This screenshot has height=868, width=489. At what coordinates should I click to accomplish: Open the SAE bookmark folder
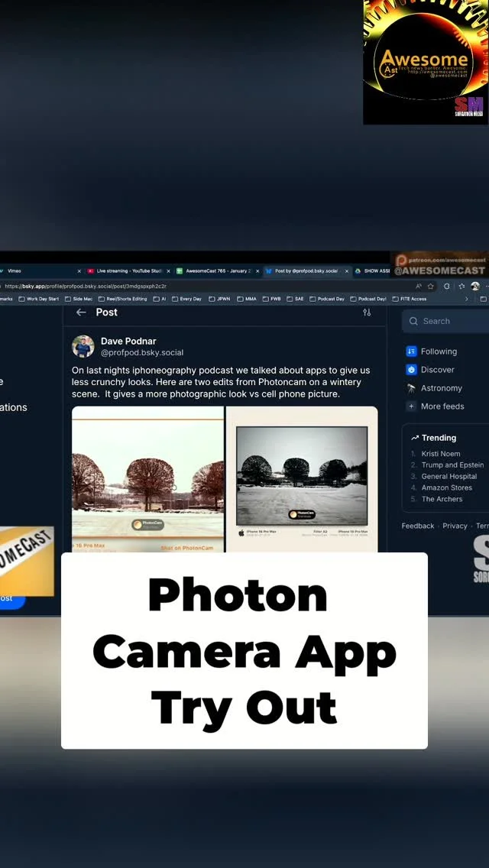[x=295, y=299]
